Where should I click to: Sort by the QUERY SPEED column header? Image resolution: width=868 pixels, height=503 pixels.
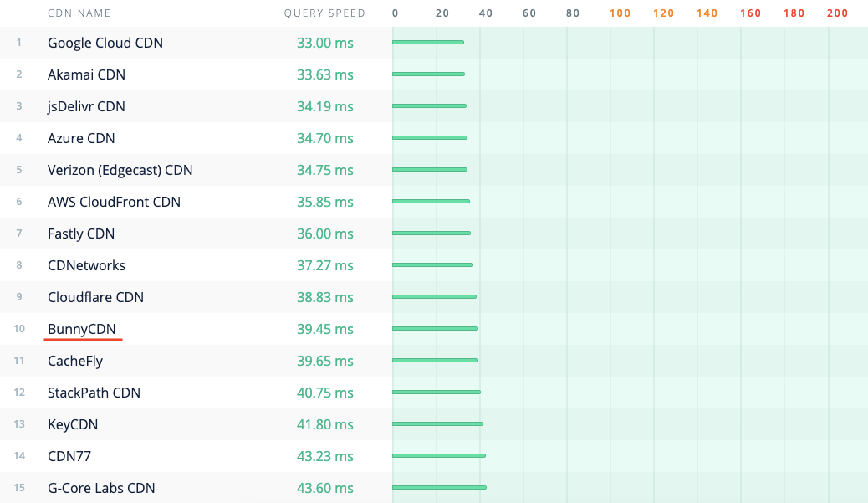324,13
